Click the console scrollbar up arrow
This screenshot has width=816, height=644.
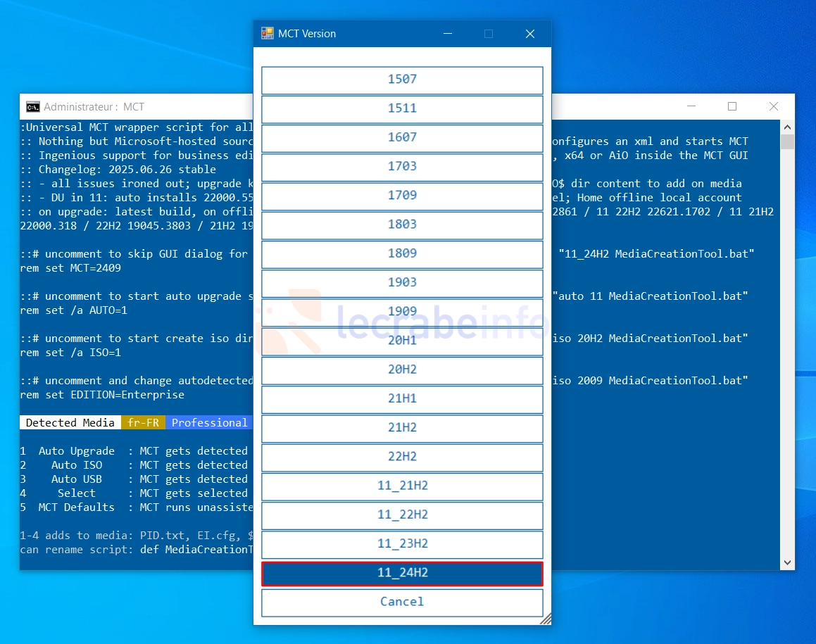(787, 127)
